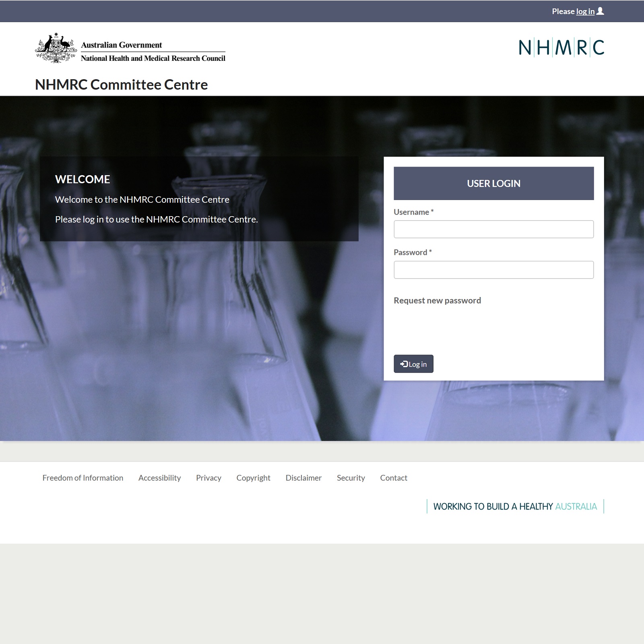Click the Australian Government coat of arms logo
Image resolution: width=644 pixels, height=644 pixels.
pos(56,48)
